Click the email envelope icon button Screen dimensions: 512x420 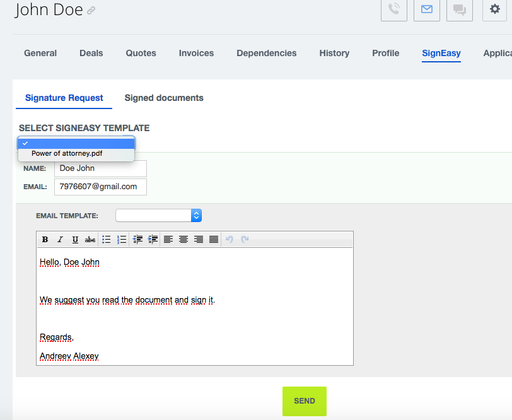[x=426, y=9]
